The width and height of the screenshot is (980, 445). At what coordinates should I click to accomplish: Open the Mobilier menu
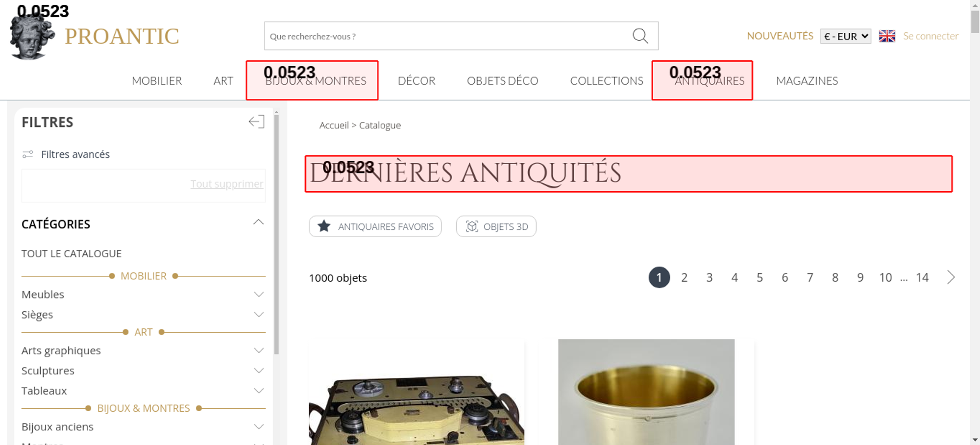coord(157,81)
